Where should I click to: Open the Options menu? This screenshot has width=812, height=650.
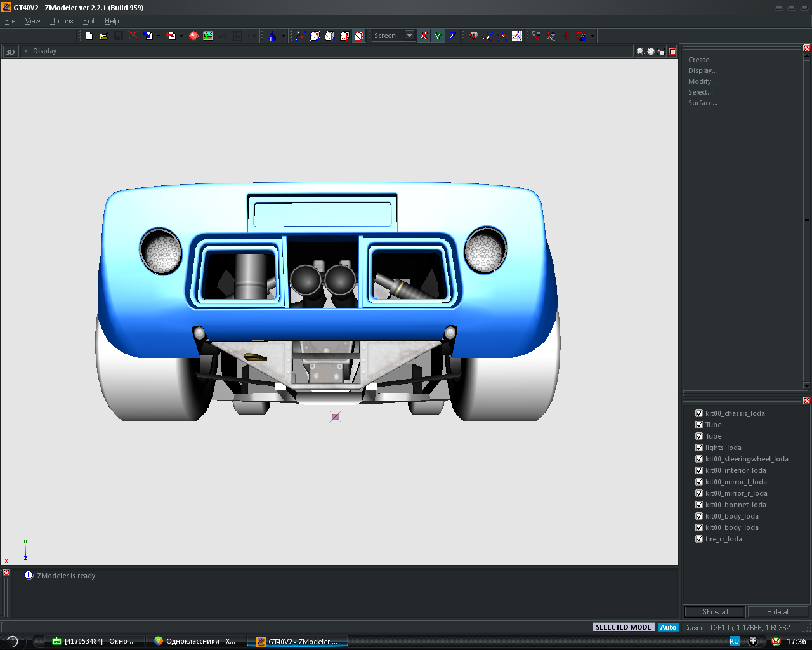tap(62, 21)
